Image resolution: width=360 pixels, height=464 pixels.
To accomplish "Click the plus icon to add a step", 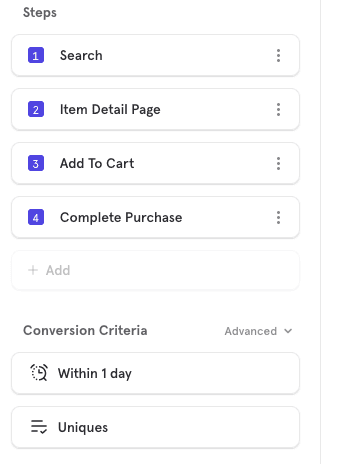I will [x=33, y=270].
